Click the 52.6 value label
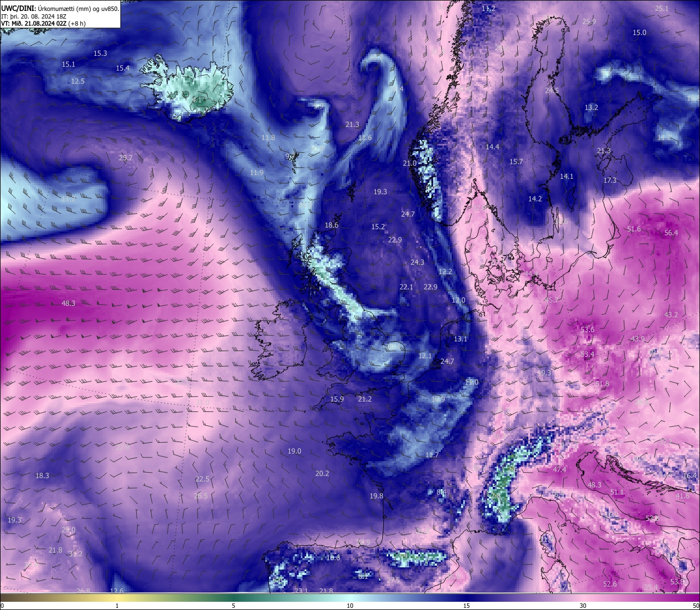Image resolution: width=700 pixels, height=610 pixels. 610,584
